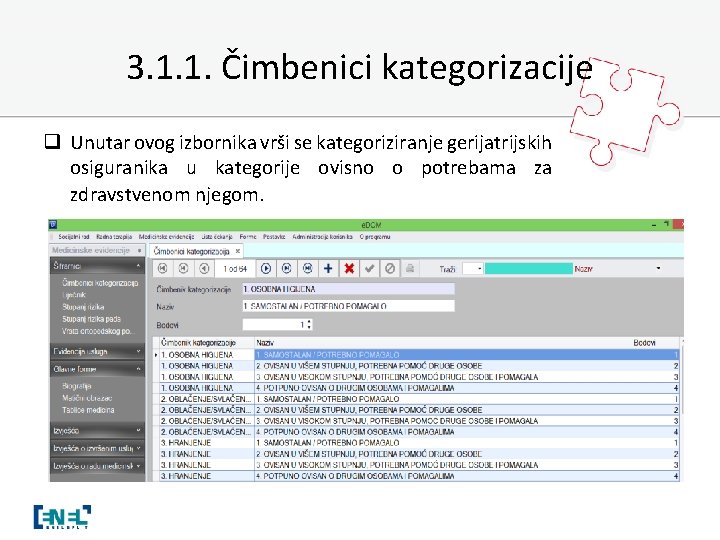Open the Lista čekanja menu
Screen dimensions: 720x540
(x=217, y=237)
